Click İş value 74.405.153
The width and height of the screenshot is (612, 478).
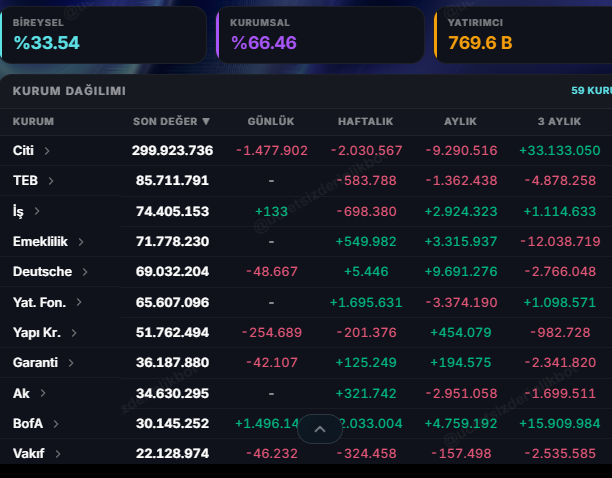point(172,211)
